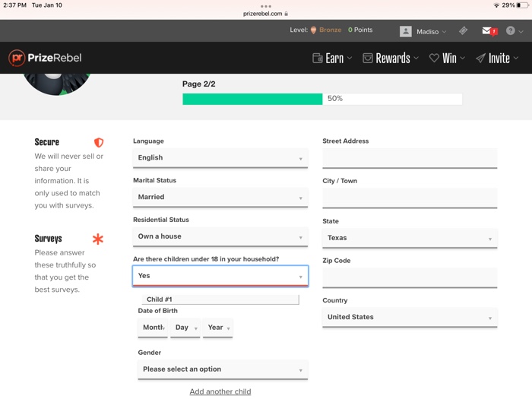The height and width of the screenshot is (399, 532).
Task: Open the State dropdown showing Texas
Action: point(410,238)
